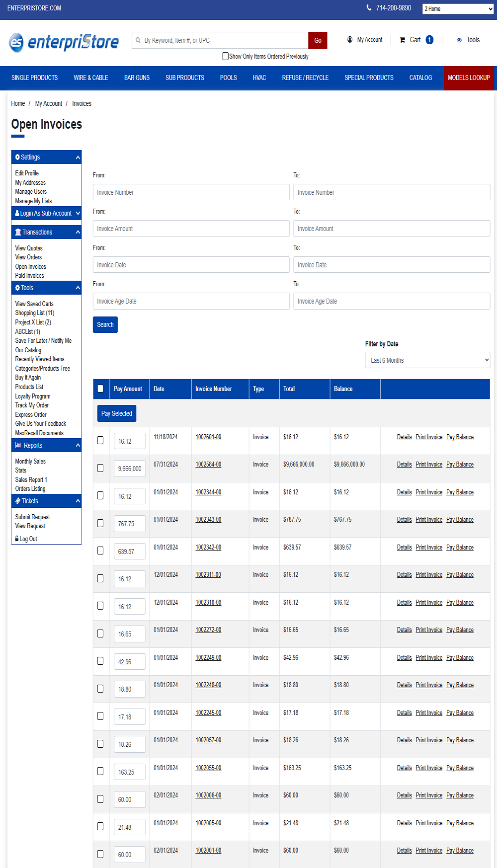This screenshot has width=497, height=868.
Task: Click the Pay Selected button
Action: click(x=117, y=413)
